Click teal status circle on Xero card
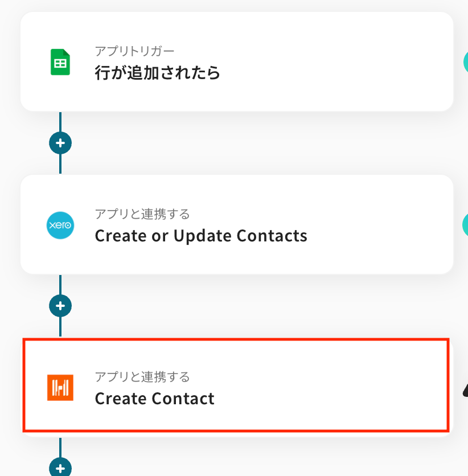Screen dimensions: 468x476 click(465, 225)
